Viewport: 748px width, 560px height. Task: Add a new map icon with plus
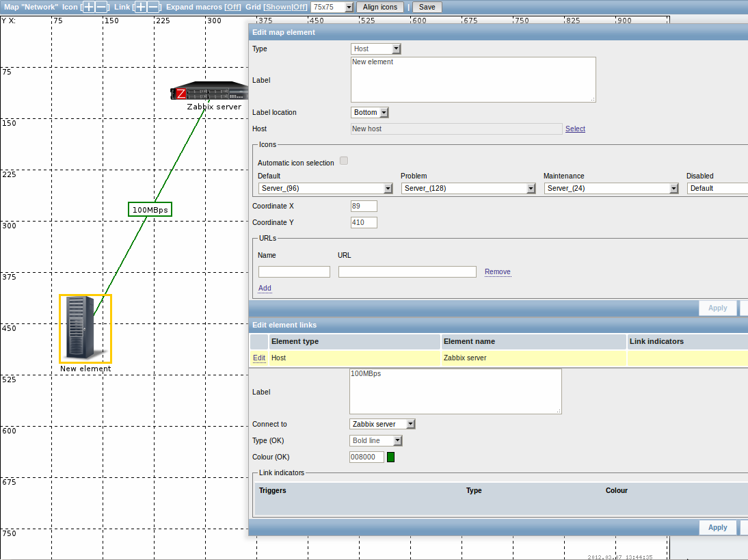pos(89,7)
